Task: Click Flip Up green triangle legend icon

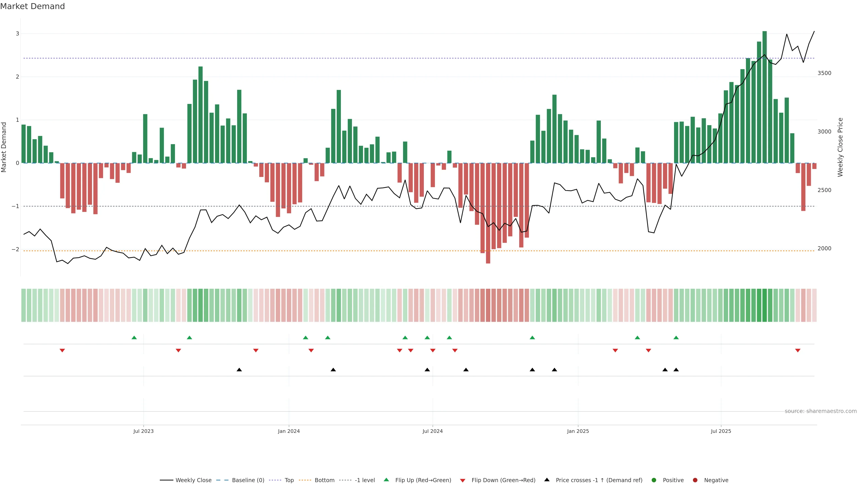Action: pyautogui.click(x=386, y=480)
